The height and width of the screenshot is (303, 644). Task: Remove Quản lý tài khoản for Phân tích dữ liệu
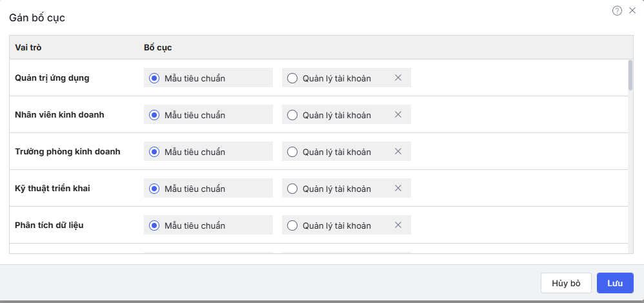[x=398, y=225]
